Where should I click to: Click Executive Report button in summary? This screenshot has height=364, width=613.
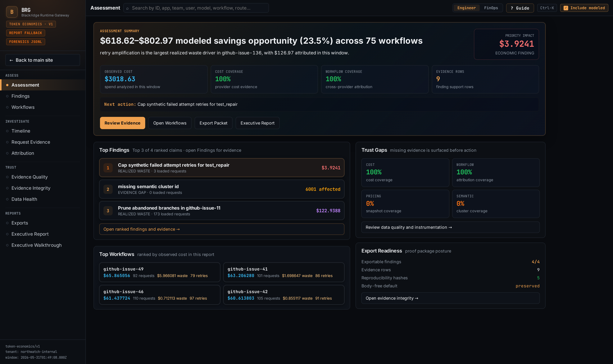[x=257, y=123]
